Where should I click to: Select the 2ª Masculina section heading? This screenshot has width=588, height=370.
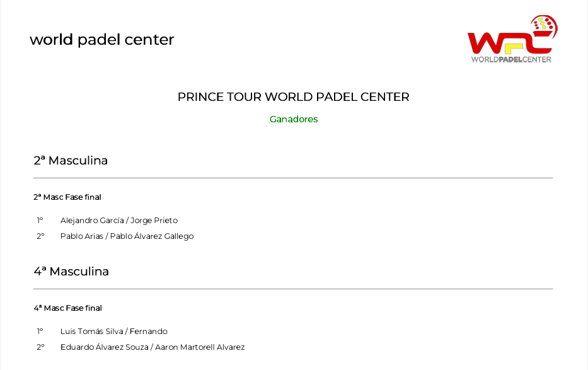tap(71, 161)
